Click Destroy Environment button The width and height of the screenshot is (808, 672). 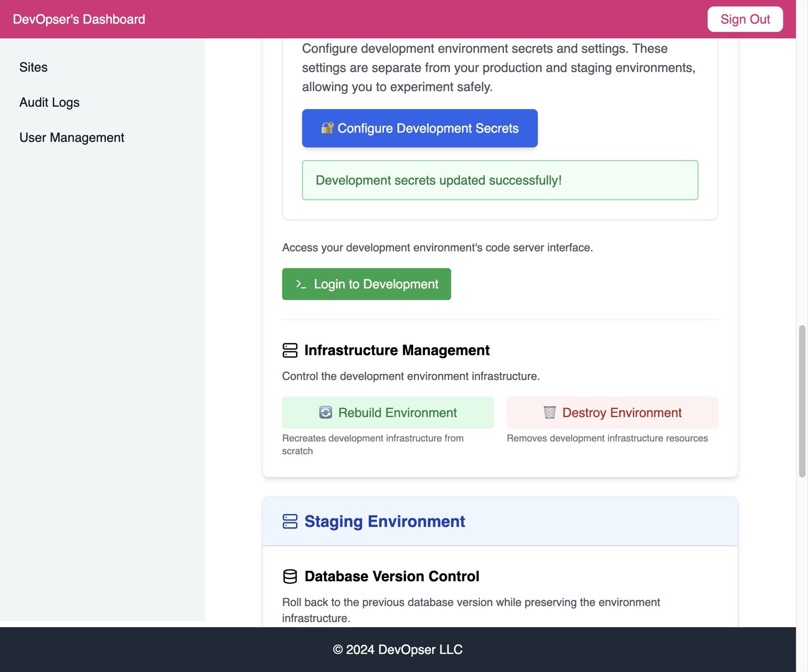[612, 412]
